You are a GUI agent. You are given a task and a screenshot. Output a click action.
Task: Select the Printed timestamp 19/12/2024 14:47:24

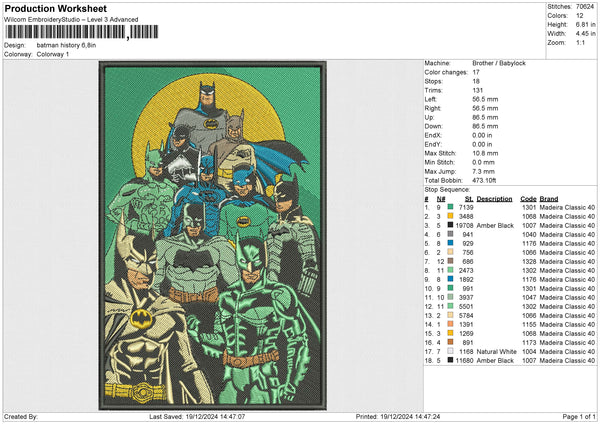tap(410, 416)
